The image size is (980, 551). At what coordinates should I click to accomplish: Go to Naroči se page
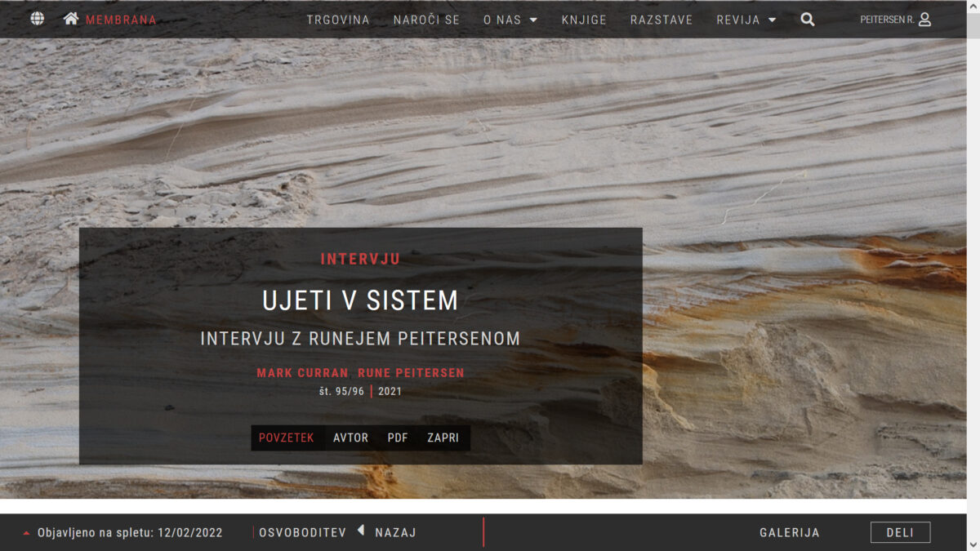pyautogui.click(x=426, y=20)
